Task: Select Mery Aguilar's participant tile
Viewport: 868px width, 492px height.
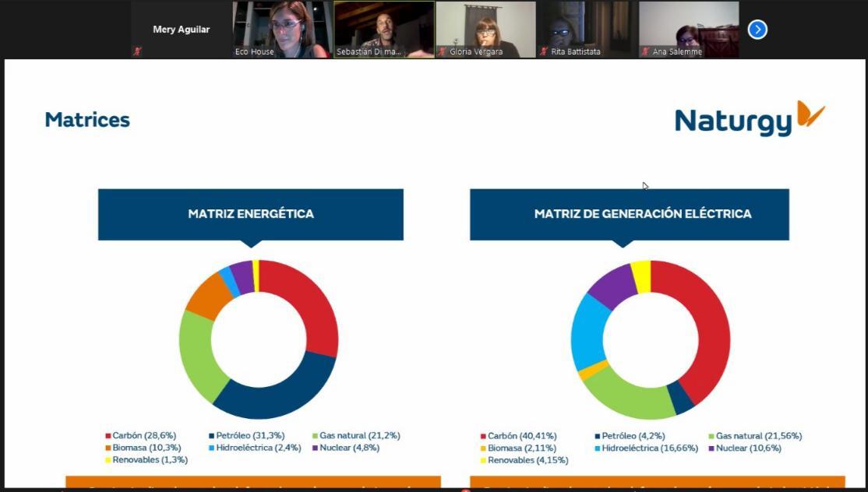Action: (x=181, y=30)
